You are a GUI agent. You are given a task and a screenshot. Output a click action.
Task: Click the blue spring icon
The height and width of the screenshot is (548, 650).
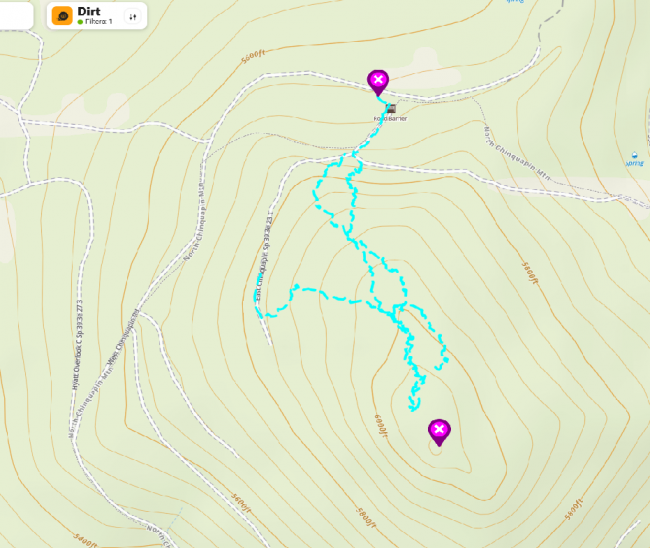[634, 155]
